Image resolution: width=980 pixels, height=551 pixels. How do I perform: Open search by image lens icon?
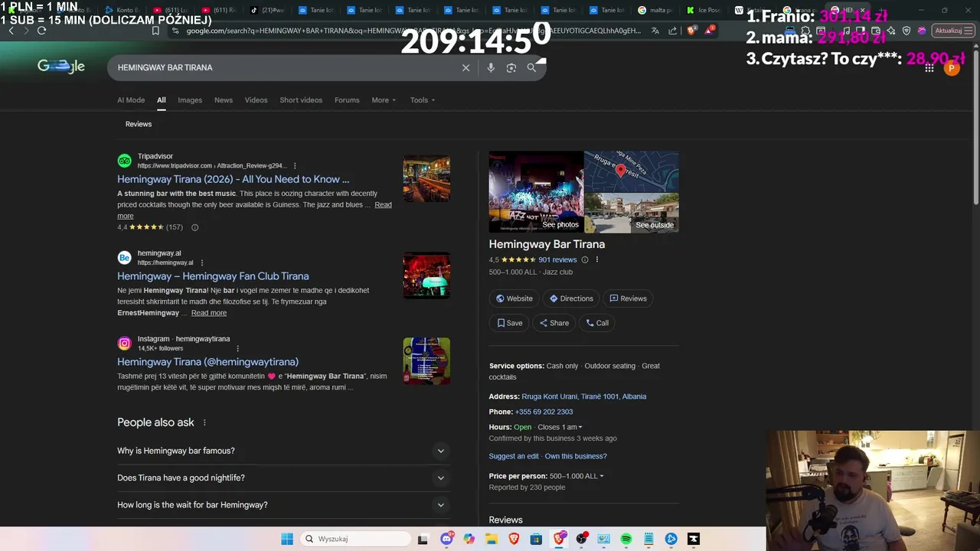pos(511,67)
